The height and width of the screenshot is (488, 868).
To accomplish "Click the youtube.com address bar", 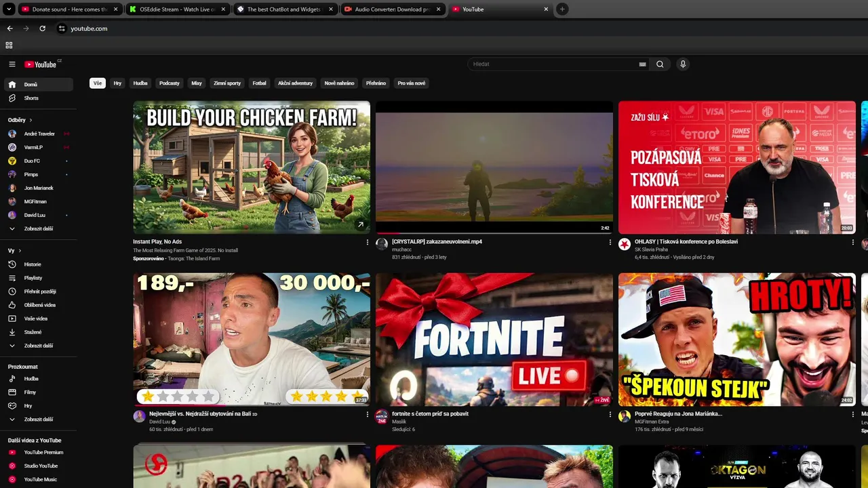I will (89, 28).
